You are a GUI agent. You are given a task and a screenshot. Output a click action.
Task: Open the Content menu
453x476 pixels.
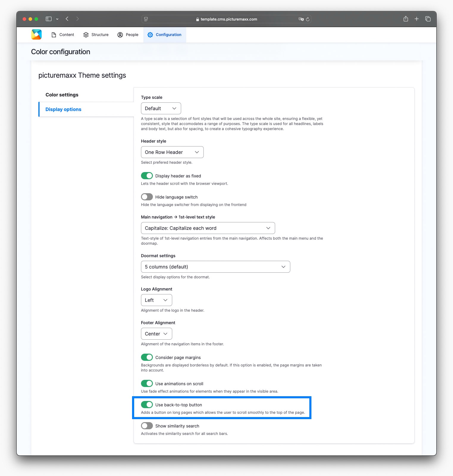[x=63, y=35]
